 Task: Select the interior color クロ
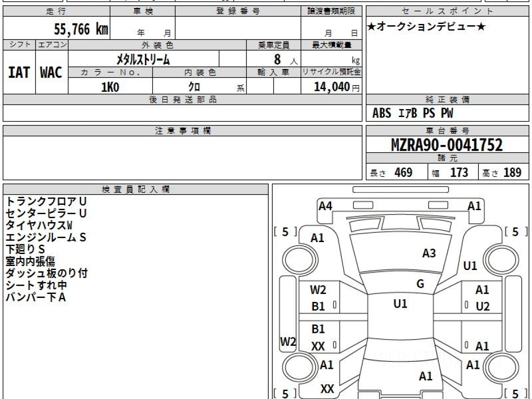pos(194,87)
